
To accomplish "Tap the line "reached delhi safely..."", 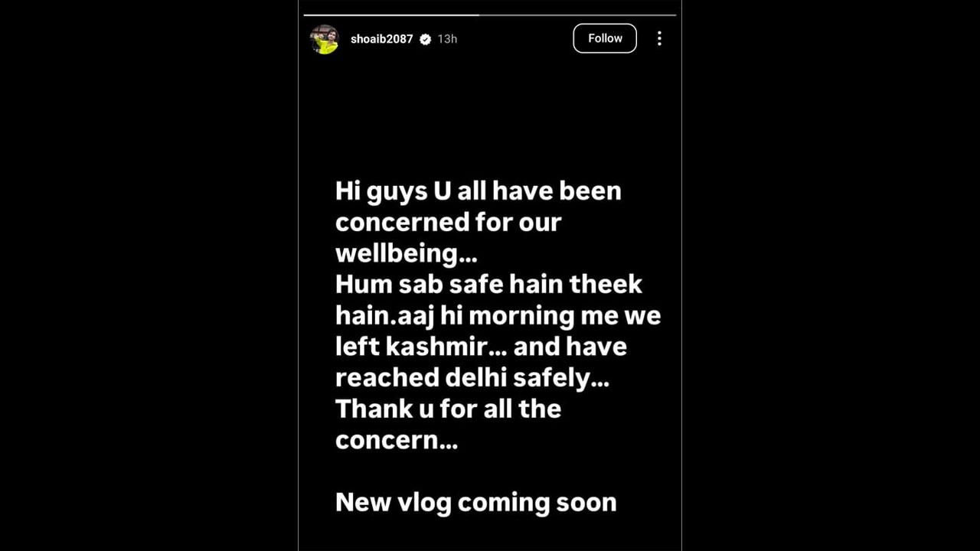I will coord(472,378).
